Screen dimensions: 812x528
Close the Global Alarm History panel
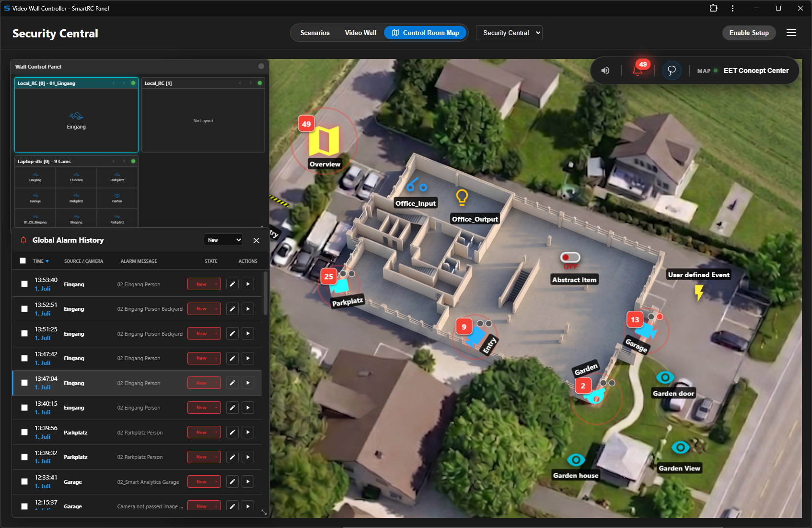256,240
